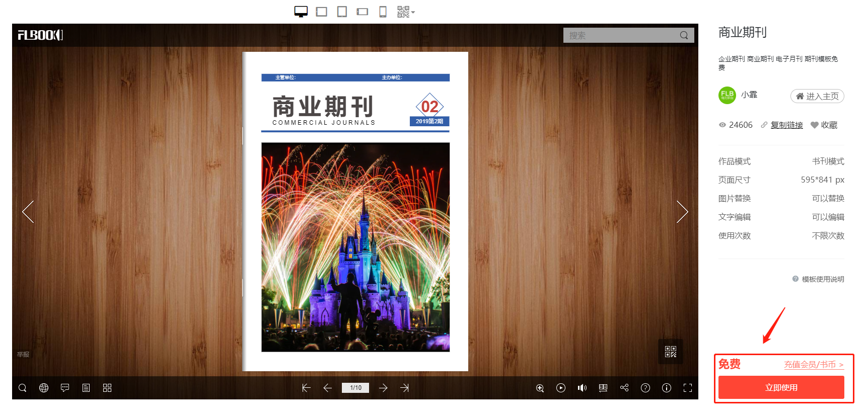Jump to the last page
Image resolution: width=868 pixels, height=417 pixels.
[404, 388]
